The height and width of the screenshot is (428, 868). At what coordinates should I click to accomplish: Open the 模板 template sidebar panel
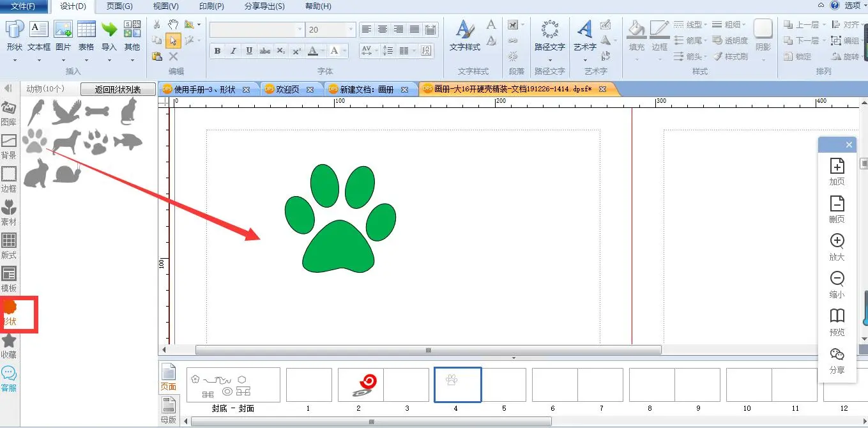[x=9, y=280]
